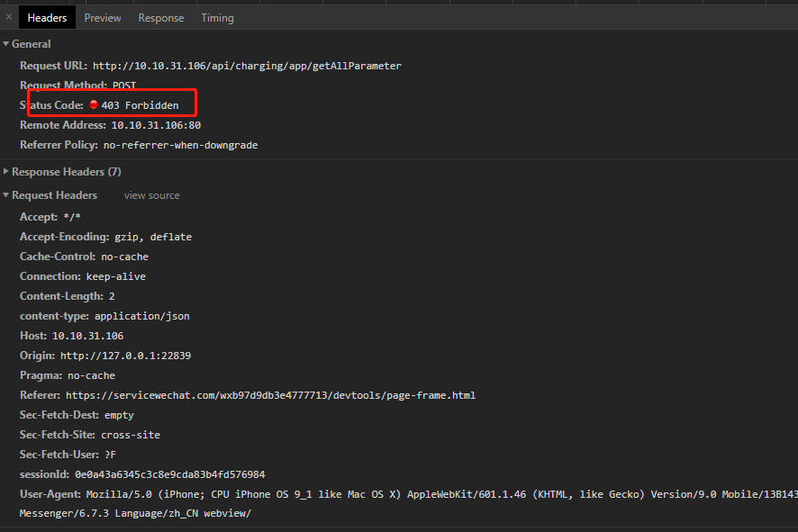Click the Messenger/6.7.3 Language/zh_CN line
798x532 pixels.
coord(135,513)
